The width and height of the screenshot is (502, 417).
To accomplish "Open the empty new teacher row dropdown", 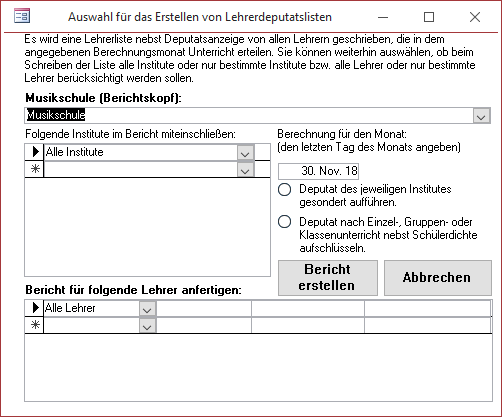I will pos(147,325).
